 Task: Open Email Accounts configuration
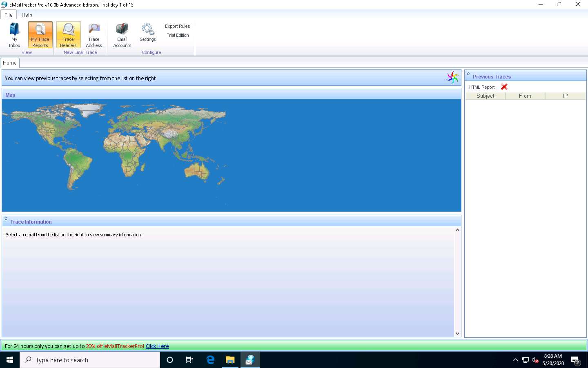tap(122, 35)
